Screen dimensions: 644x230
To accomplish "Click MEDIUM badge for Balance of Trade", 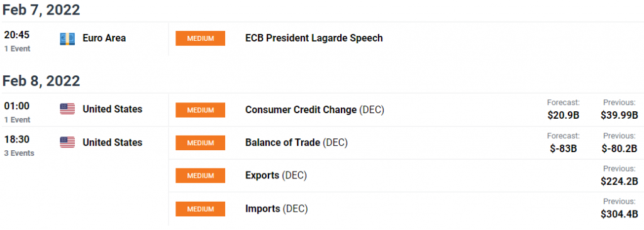I will (x=201, y=143).
